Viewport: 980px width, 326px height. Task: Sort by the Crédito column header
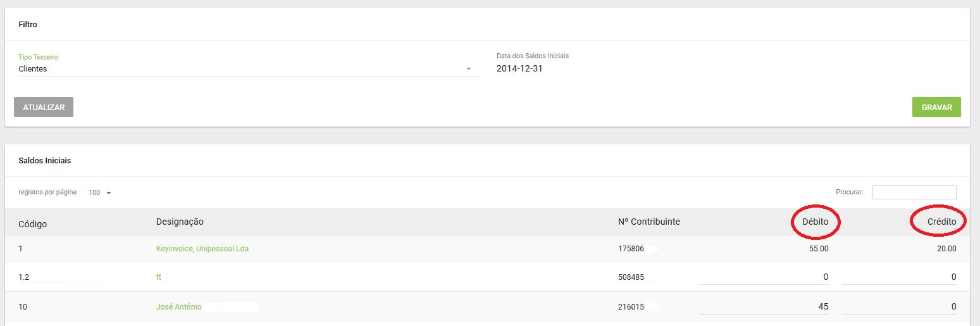tap(942, 222)
